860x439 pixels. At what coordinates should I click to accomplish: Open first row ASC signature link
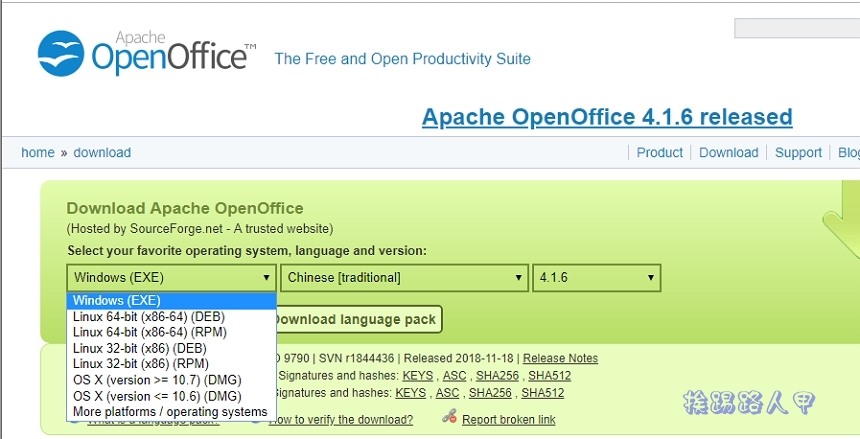tap(454, 376)
